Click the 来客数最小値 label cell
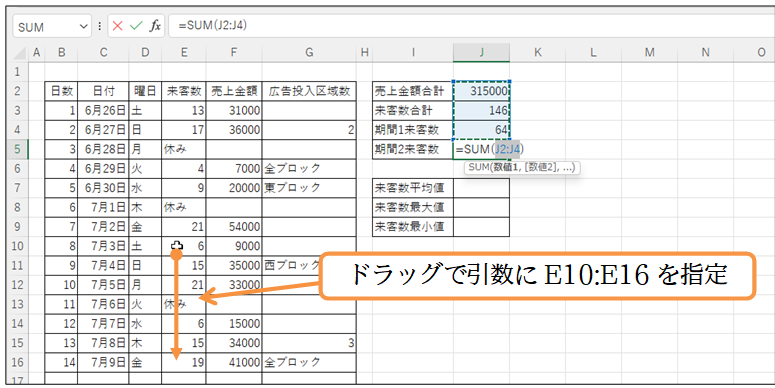 [413, 226]
